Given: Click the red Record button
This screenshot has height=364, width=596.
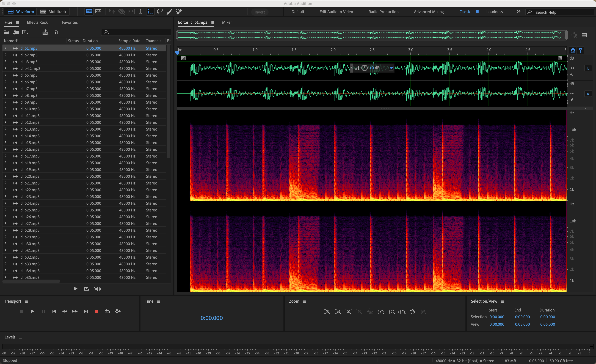Looking at the screenshot, I should coord(96,311).
